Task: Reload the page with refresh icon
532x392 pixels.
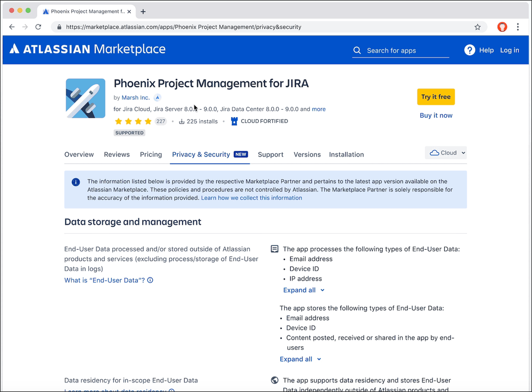Action: coord(38,27)
